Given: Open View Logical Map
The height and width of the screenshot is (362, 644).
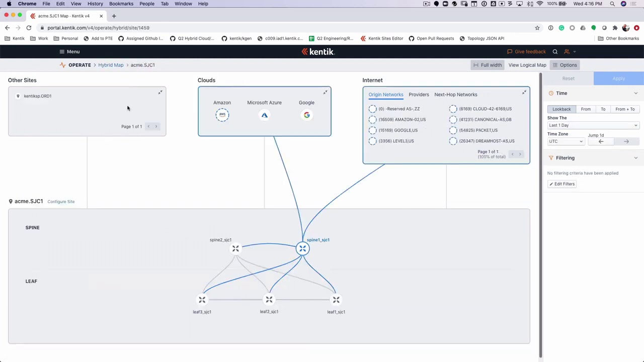Looking at the screenshot, I should pos(527,65).
